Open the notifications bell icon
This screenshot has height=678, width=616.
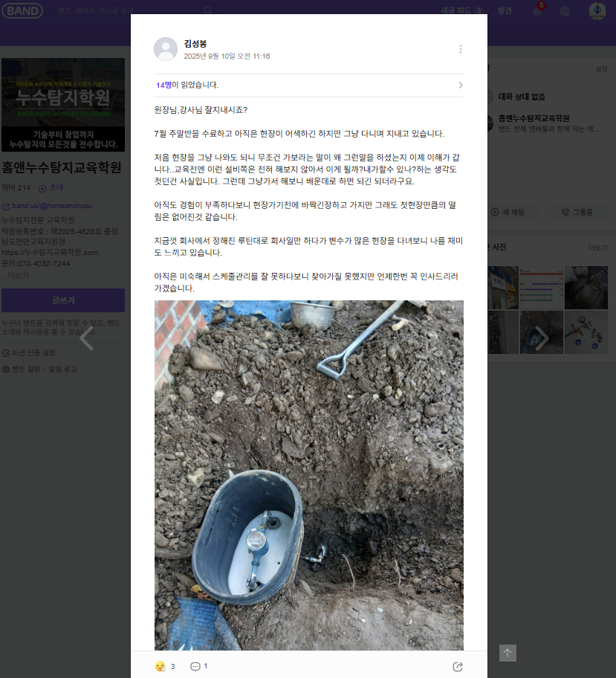click(537, 11)
